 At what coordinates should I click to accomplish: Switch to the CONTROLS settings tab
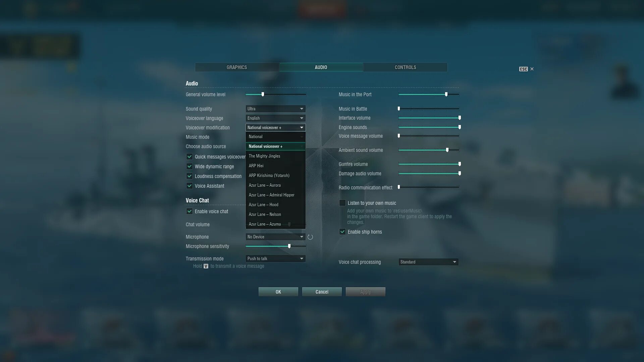tap(405, 67)
